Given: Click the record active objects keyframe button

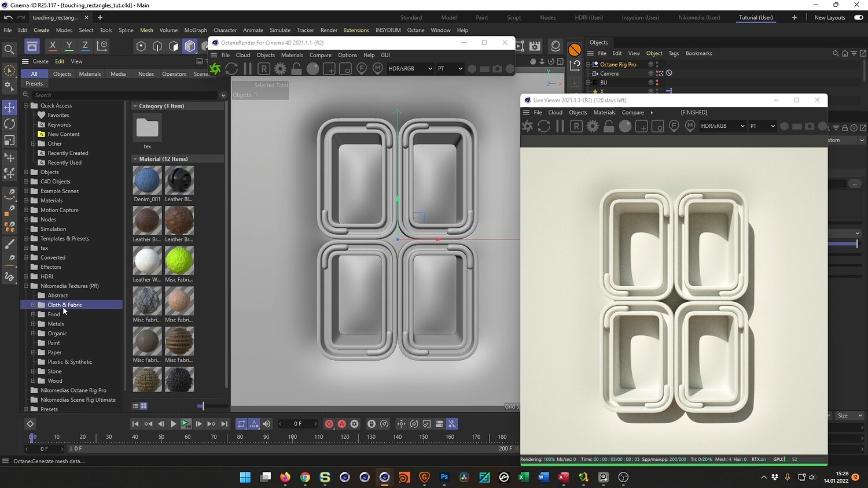Looking at the screenshot, I should (x=329, y=424).
